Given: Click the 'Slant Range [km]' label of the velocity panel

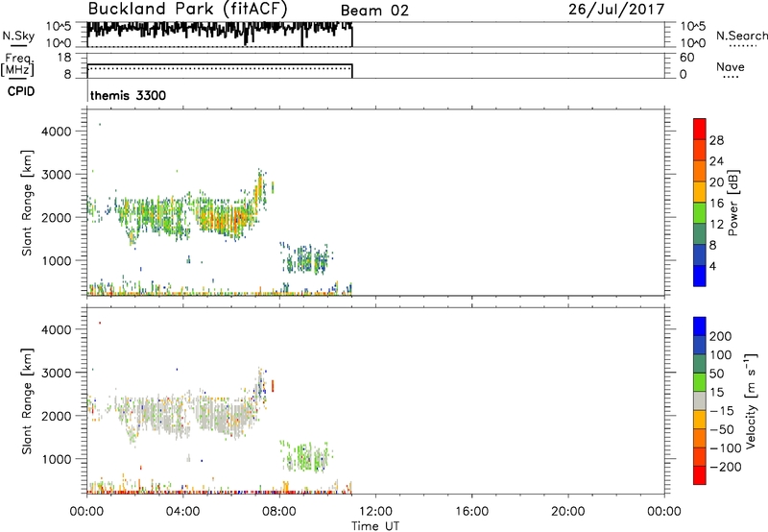Looking at the screenshot, I should 27,401.
